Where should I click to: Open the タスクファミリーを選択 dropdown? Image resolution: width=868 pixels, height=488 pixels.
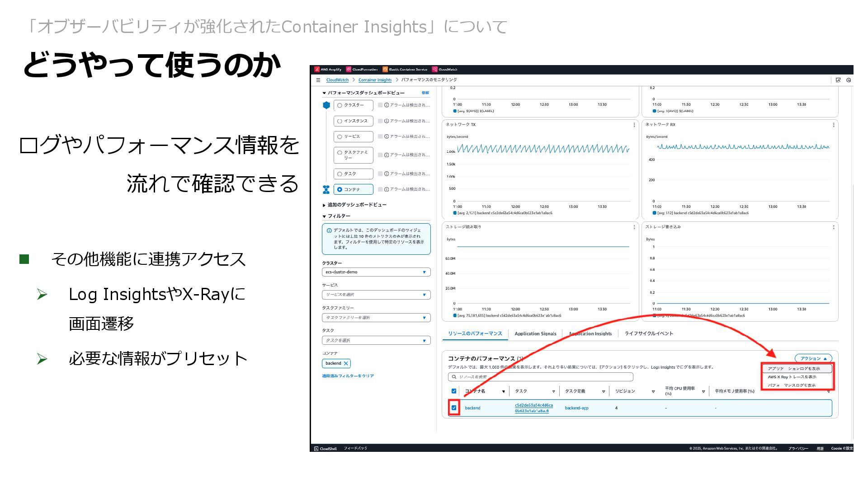[x=376, y=318]
